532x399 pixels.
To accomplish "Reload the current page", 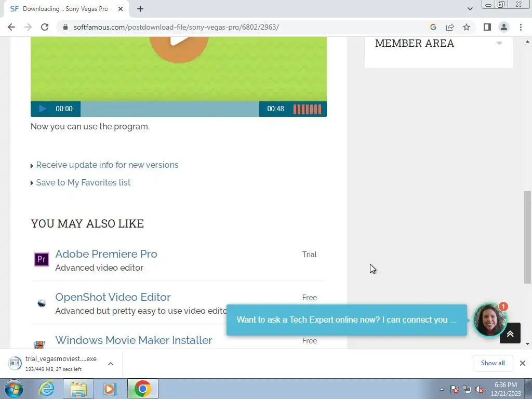I will 45,27.
